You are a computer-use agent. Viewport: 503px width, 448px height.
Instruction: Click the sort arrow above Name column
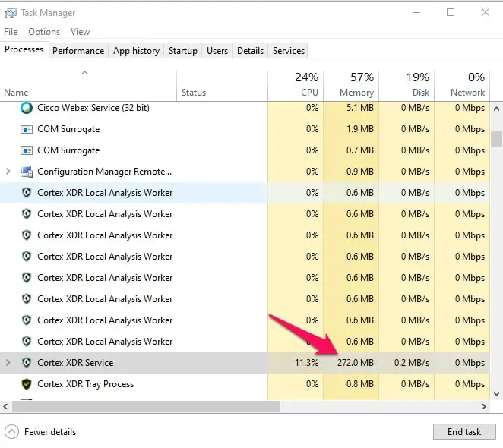coord(84,73)
